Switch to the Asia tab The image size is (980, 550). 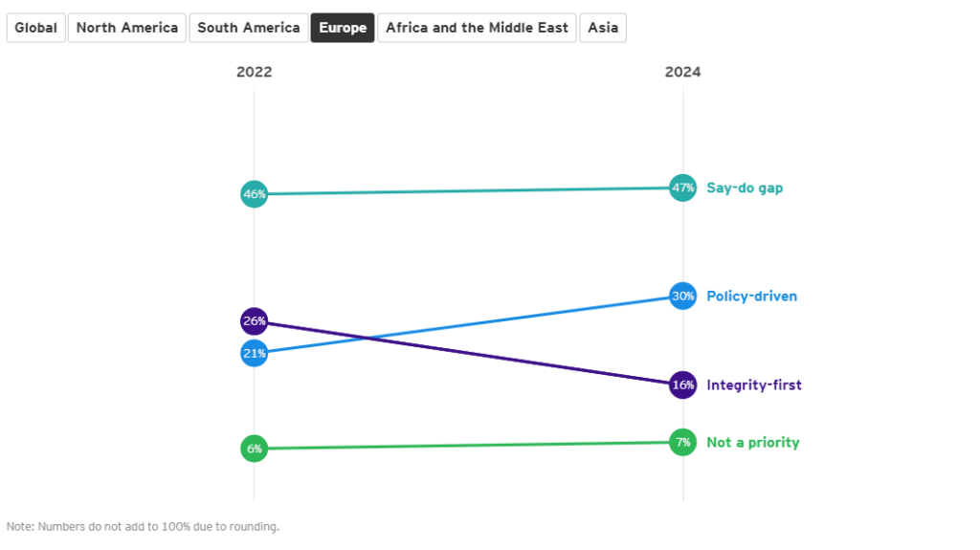coord(603,28)
